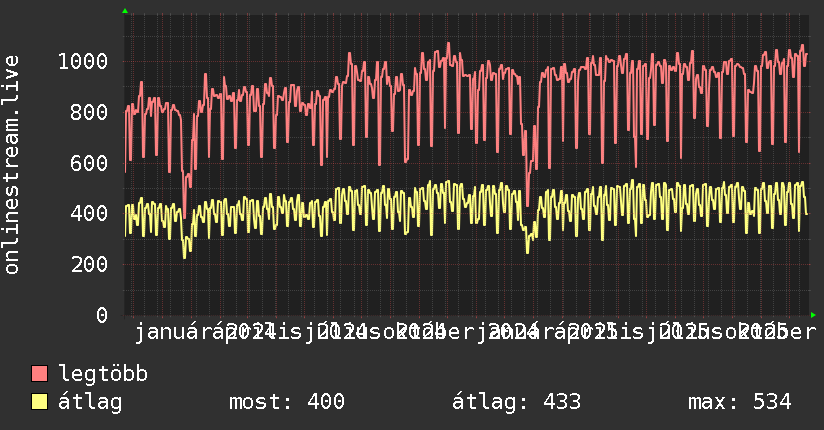Click the vertical 'onlinestream.live' axis title
The image size is (824, 430).
coord(11,165)
